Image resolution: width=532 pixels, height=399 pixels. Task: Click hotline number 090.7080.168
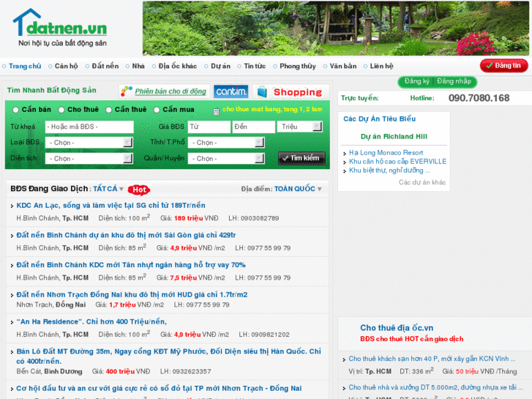(x=479, y=98)
